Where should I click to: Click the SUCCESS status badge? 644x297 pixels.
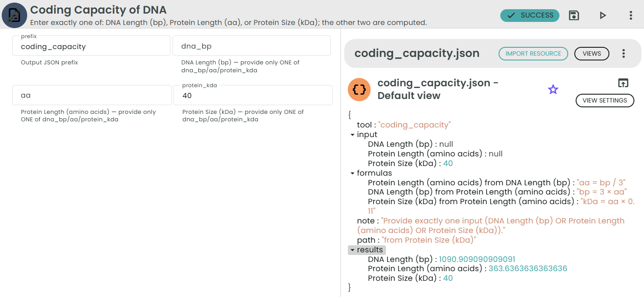[x=530, y=15]
